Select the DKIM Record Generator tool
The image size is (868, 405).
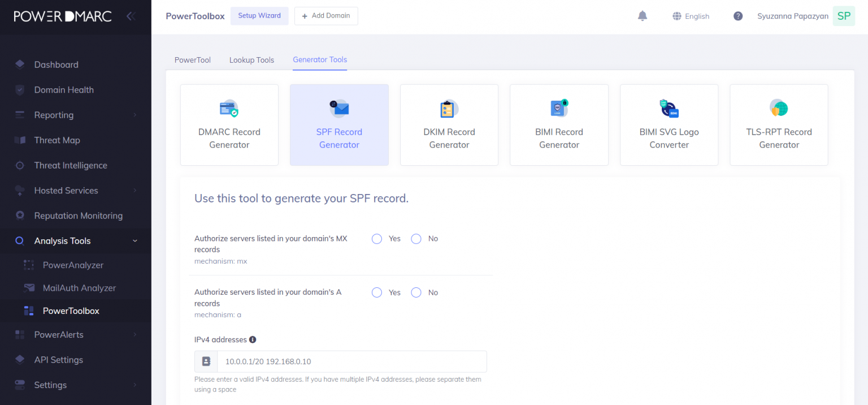pyautogui.click(x=449, y=125)
